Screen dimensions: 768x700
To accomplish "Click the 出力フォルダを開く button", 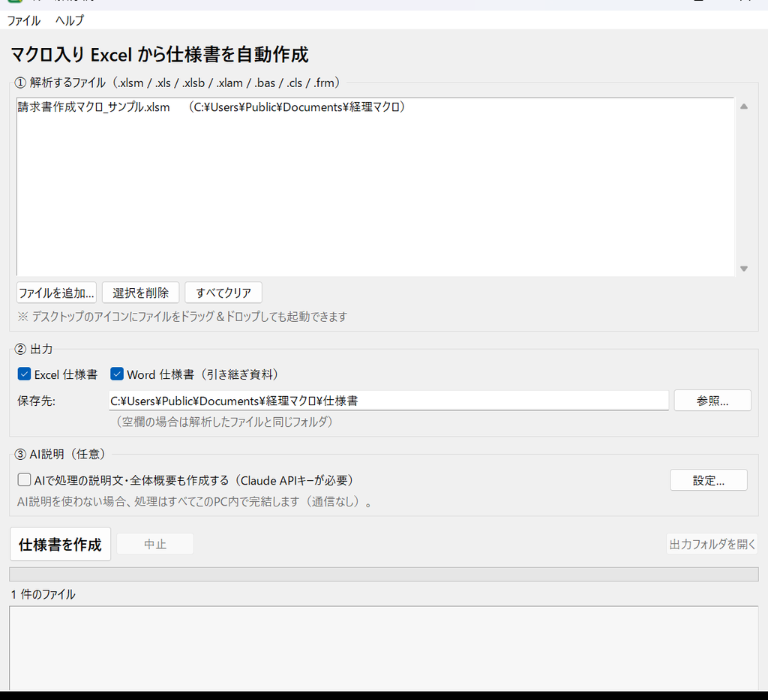I will (x=712, y=544).
